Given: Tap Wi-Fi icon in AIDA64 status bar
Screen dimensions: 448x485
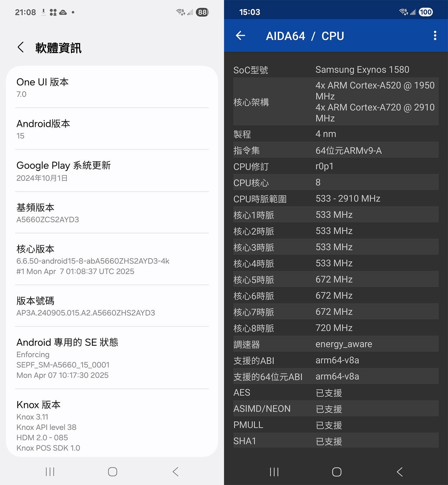Looking at the screenshot, I should 404,12.
